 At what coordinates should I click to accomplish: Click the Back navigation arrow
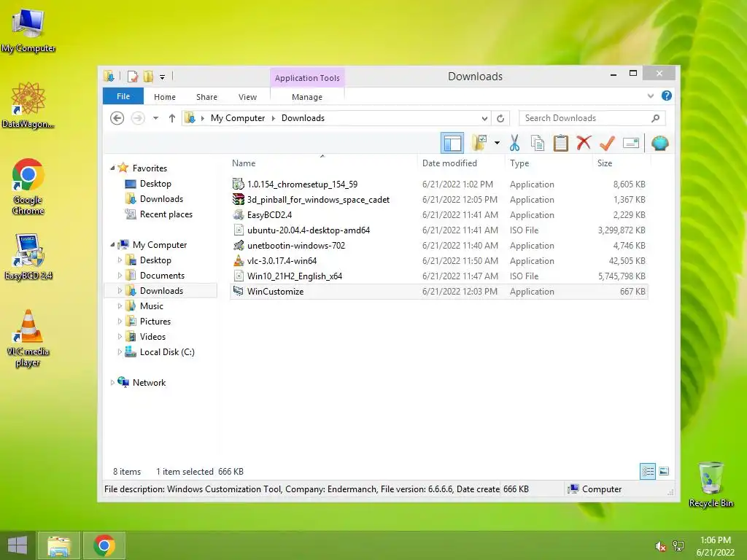tap(117, 118)
